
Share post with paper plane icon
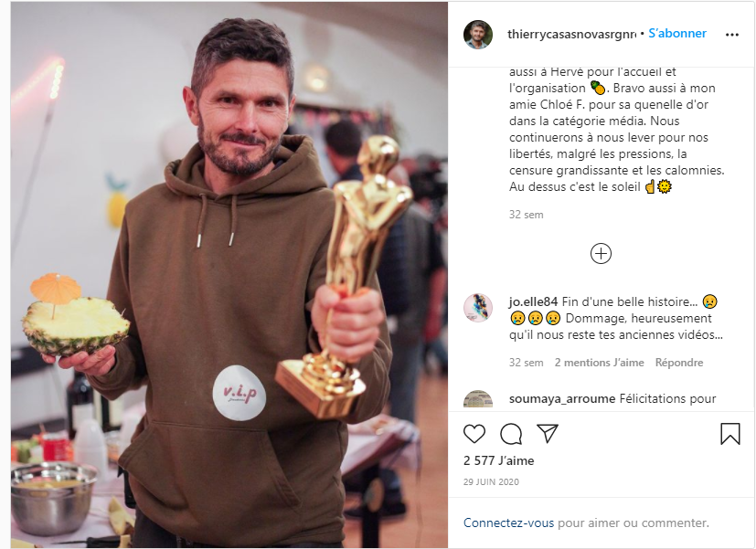click(x=548, y=433)
